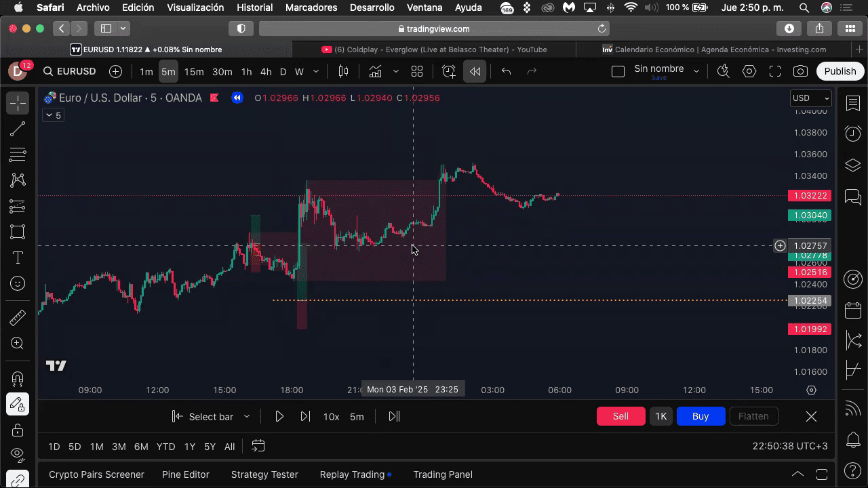The height and width of the screenshot is (488, 868).
Task: Hide all drawings with eye icon
Action: click(x=18, y=454)
